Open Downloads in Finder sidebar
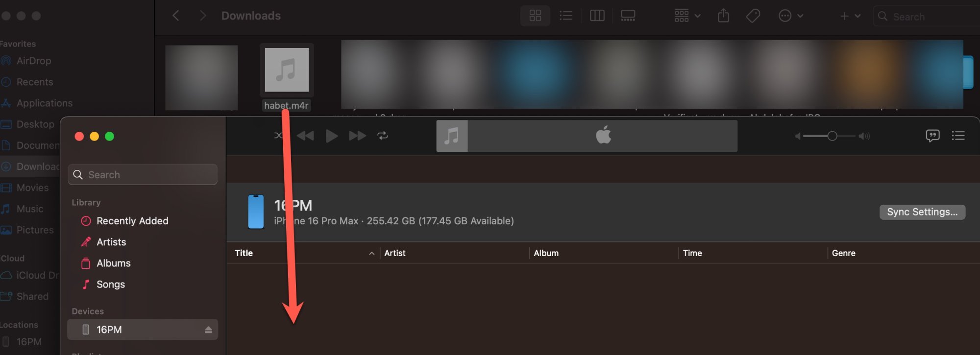Viewport: 980px width, 355px height. point(29,166)
